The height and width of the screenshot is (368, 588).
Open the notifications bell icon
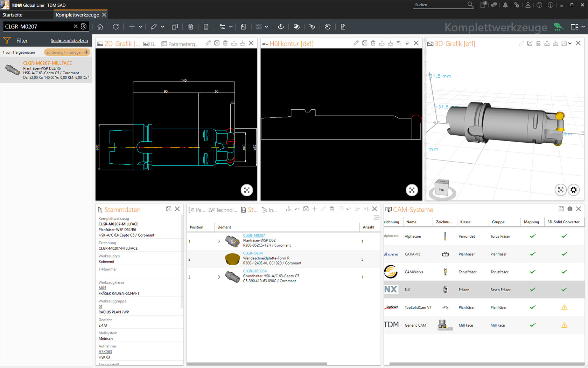pos(505,5)
